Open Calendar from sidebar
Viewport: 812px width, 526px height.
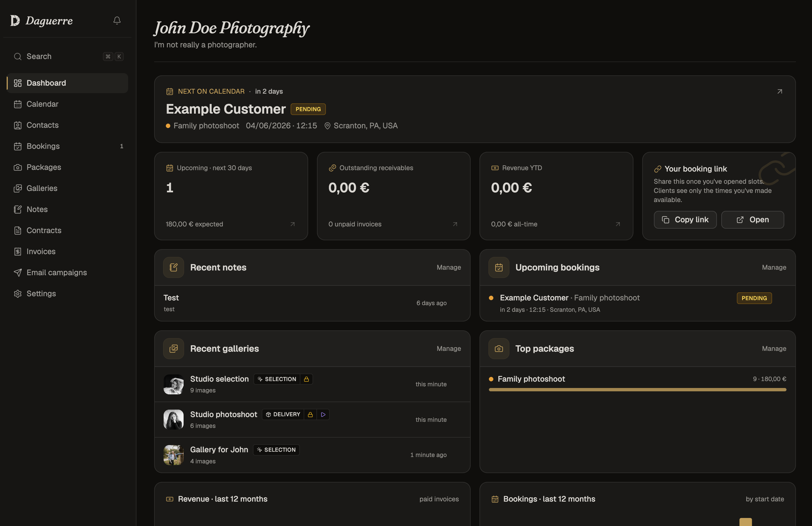click(68, 104)
